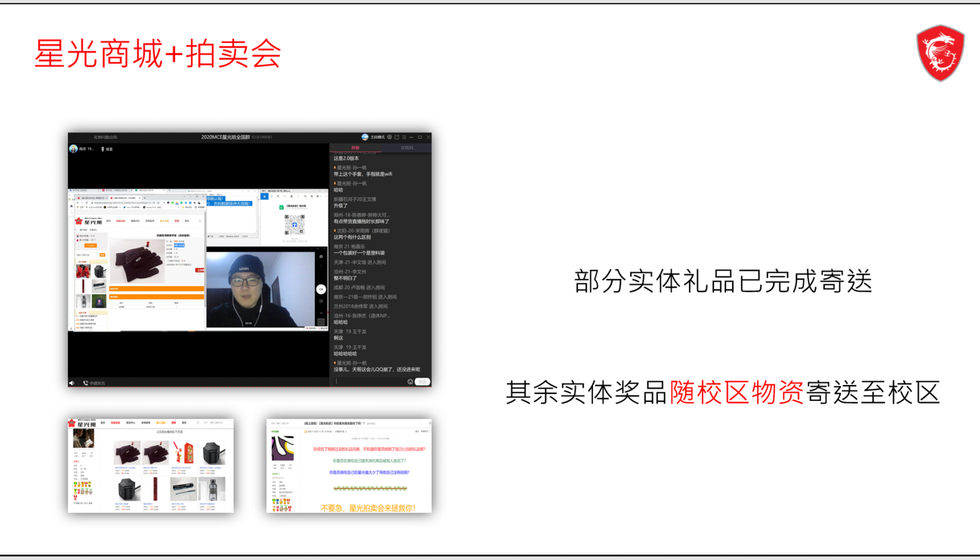Click the share icon in room title bar

tap(397, 137)
